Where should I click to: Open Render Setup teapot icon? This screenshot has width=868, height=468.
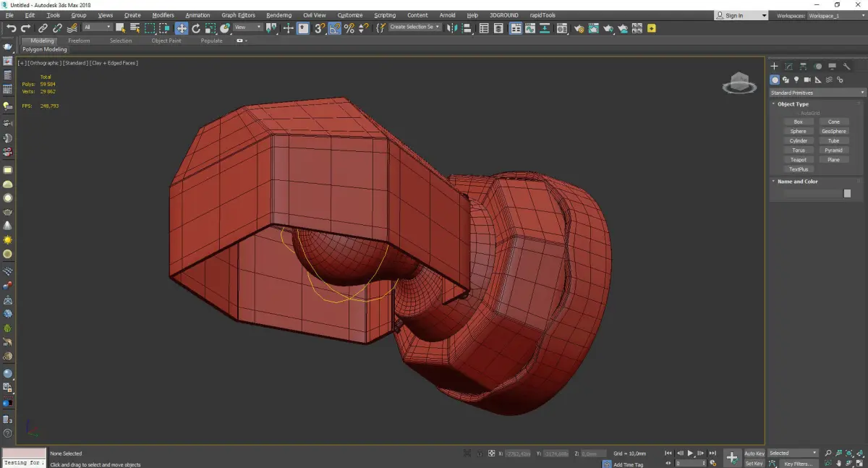point(579,28)
